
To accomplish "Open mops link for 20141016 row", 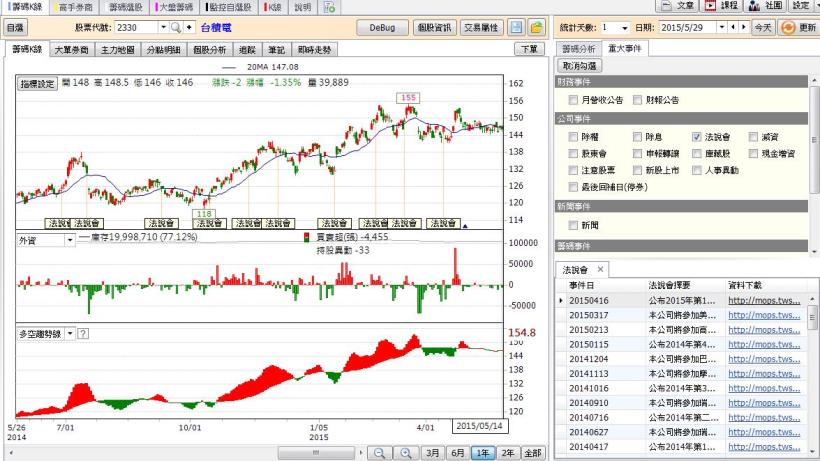I will (764, 388).
